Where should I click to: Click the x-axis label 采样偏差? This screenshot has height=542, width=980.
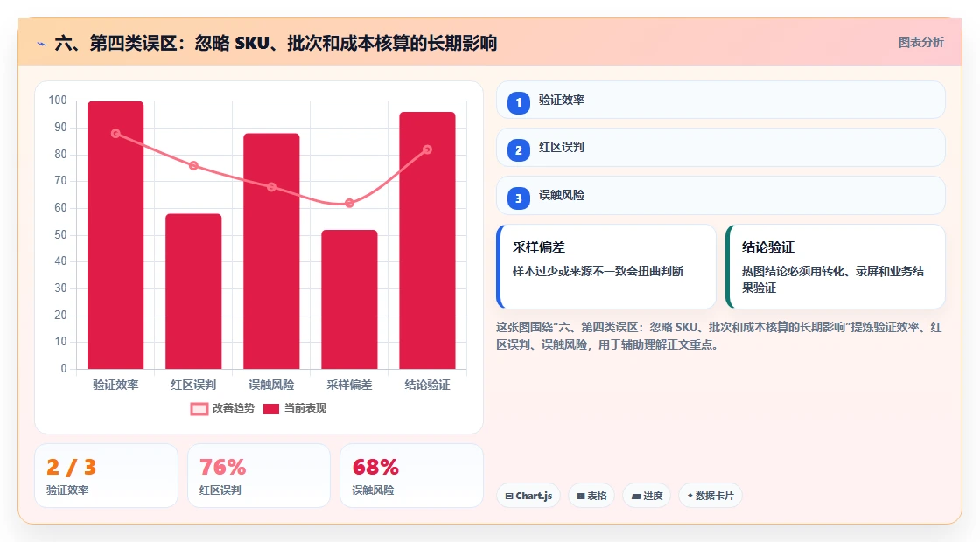point(349,386)
